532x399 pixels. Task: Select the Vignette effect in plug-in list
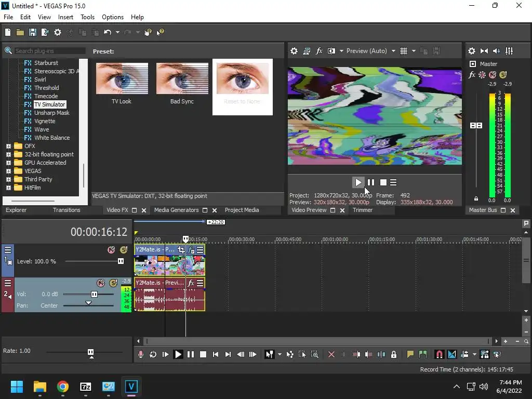45,121
